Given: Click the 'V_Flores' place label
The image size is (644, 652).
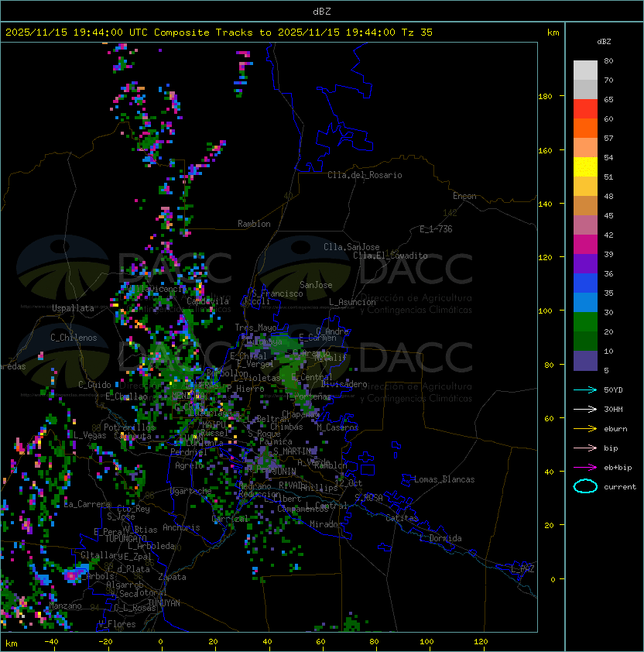Looking at the screenshot, I should point(117,624).
